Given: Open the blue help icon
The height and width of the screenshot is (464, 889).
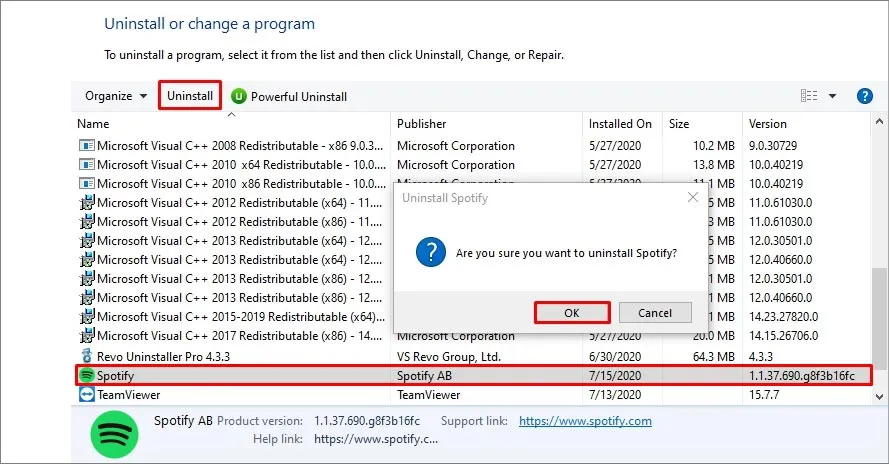Looking at the screenshot, I should point(865,96).
